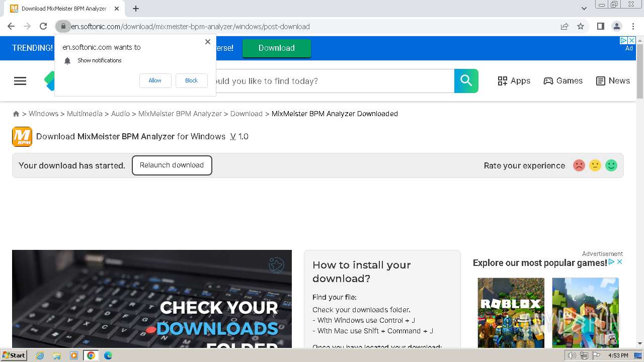This screenshot has width=644, height=362.
Task: Open the tab search chevron
Action: (584, 9)
